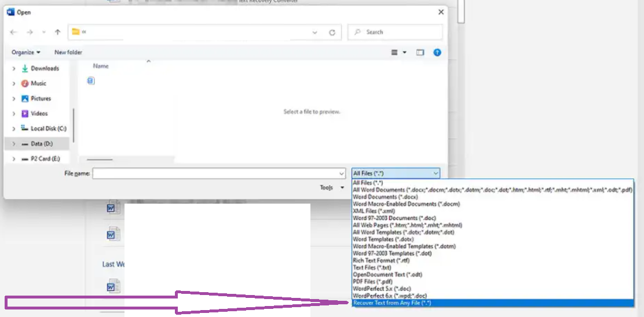Select Music in navigation pane
The image size is (644, 317).
[x=39, y=83]
